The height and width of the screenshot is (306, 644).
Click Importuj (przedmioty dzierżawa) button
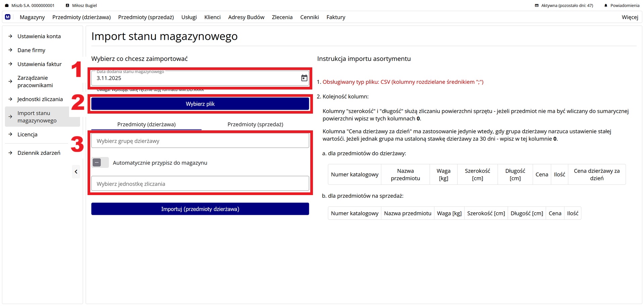point(200,209)
